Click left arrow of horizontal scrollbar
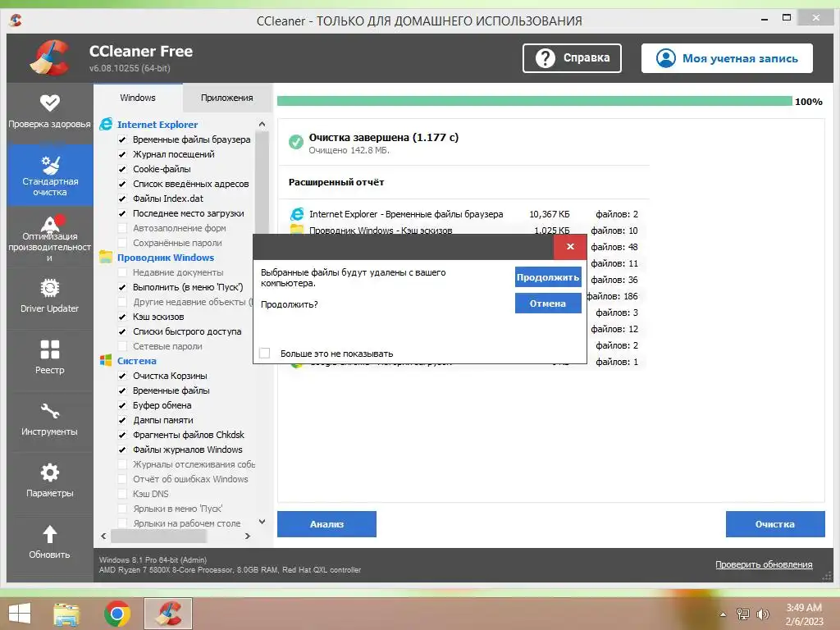The image size is (840, 630). click(103, 536)
